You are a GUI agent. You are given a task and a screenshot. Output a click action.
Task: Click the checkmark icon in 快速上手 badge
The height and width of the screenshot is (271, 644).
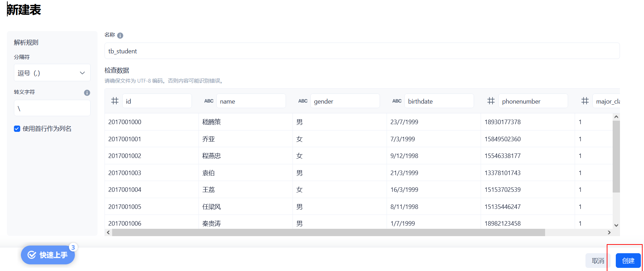pyautogui.click(x=32, y=255)
